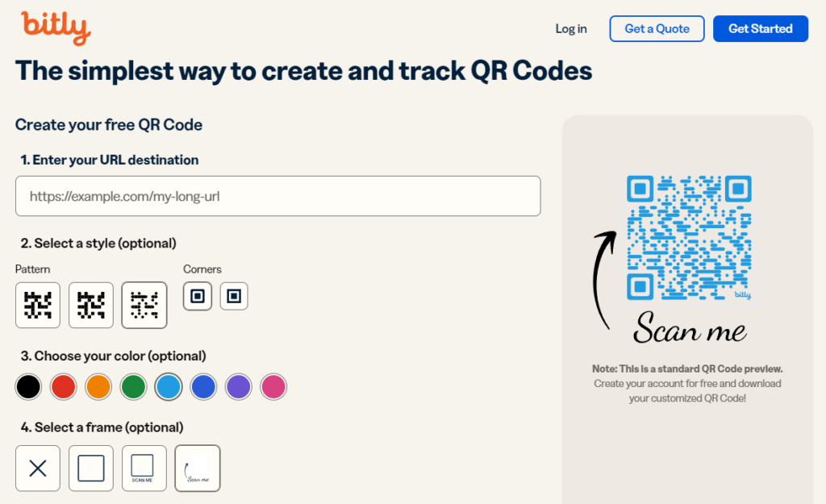
Task: Select the second corner style option
Action: tap(234, 296)
